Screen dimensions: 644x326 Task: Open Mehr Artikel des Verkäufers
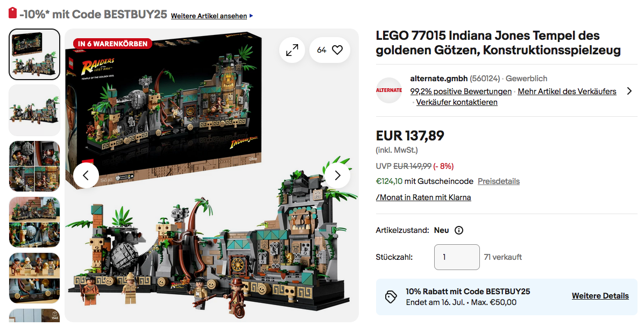567,91
